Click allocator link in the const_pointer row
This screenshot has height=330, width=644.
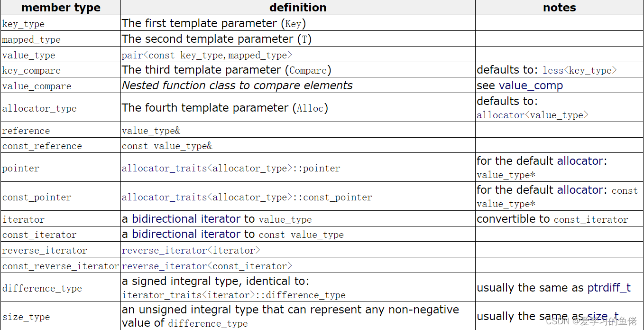580,190
